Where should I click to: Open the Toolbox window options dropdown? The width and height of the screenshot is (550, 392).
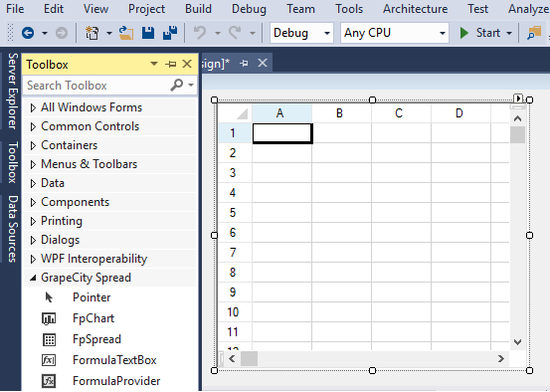click(153, 64)
